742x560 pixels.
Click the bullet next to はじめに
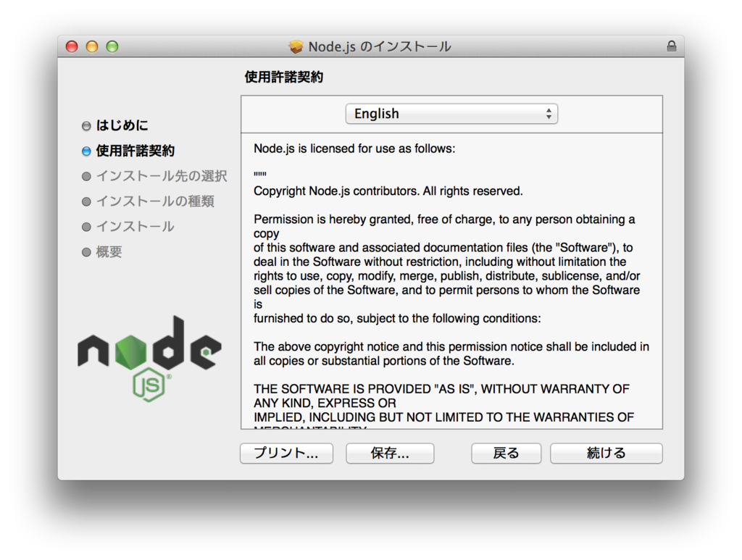(86, 126)
